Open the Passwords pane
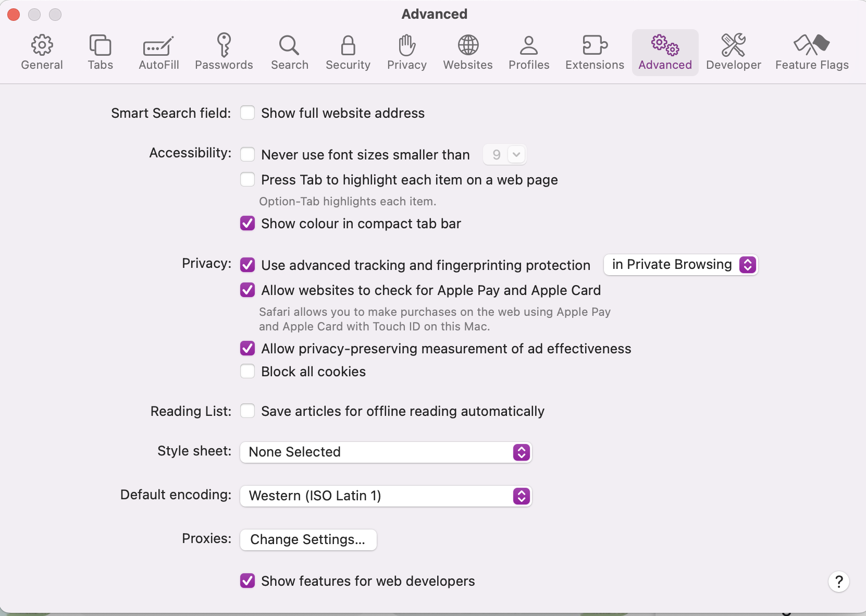This screenshot has width=866, height=616. pyautogui.click(x=224, y=52)
